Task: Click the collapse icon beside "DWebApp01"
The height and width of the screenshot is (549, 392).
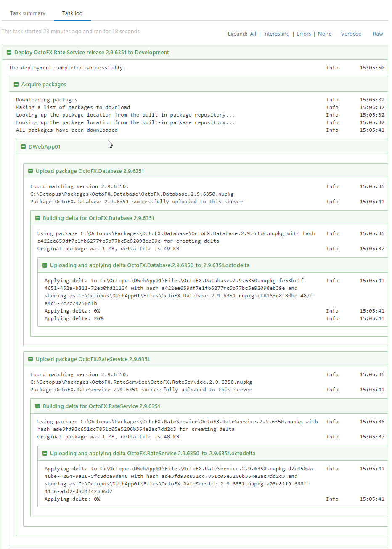Action: tap(23, 146)
